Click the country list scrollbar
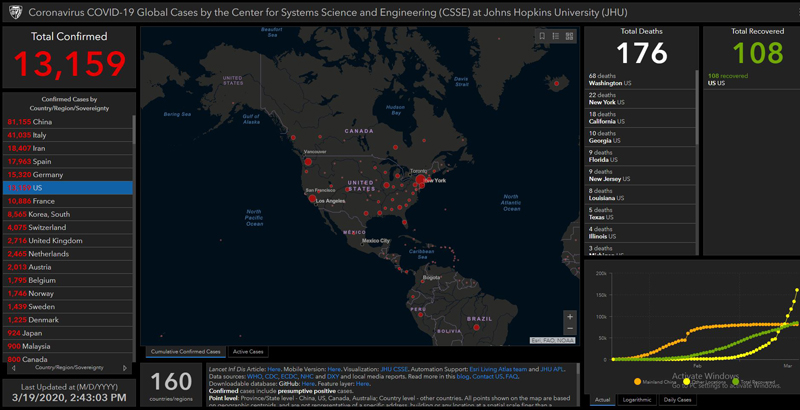The height and width of the screenshot is (410, 800). (x=134, y=130)
